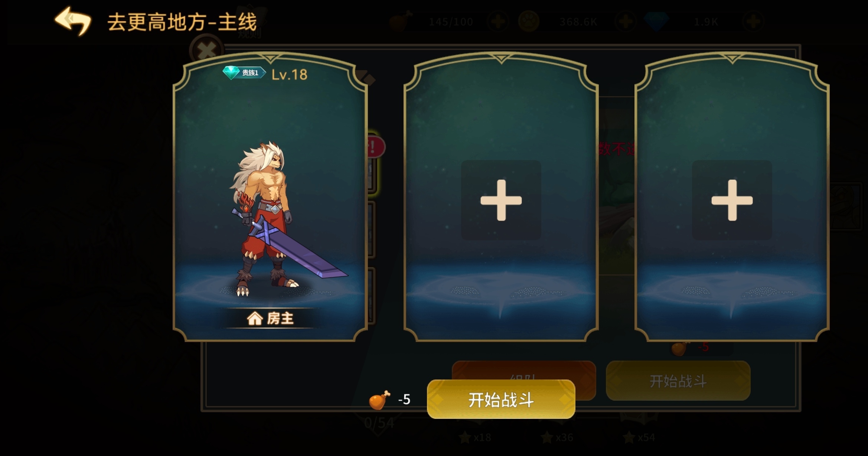This screenshot has height=456, width=868.
Task: Click the bright gold 开始战斗 button
Action: (501, 399)
